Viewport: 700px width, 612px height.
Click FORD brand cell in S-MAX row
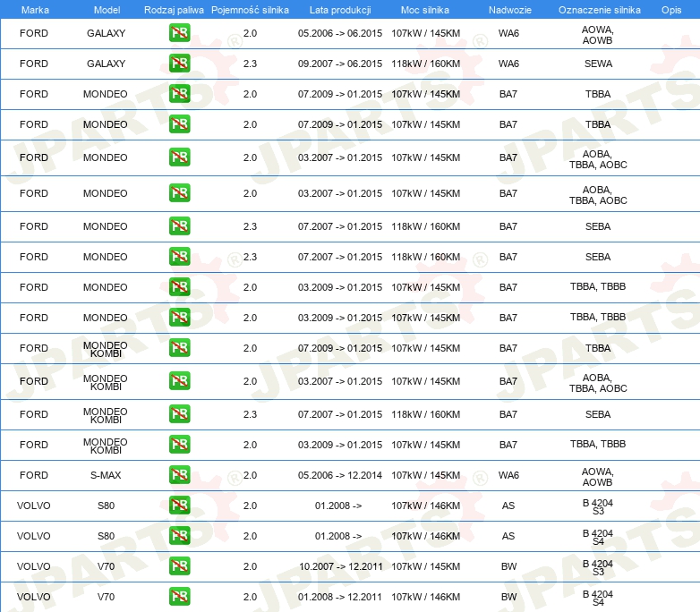click(33, 475)
